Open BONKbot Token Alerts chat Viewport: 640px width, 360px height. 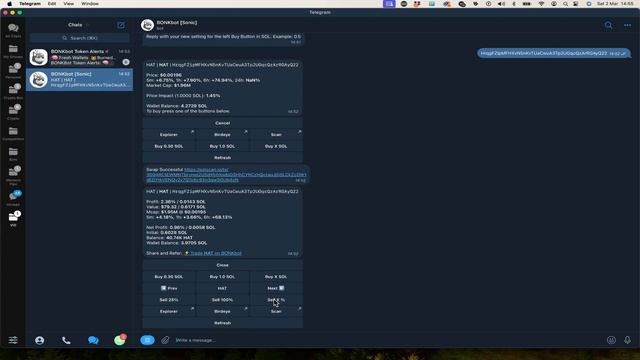point(80,57)
